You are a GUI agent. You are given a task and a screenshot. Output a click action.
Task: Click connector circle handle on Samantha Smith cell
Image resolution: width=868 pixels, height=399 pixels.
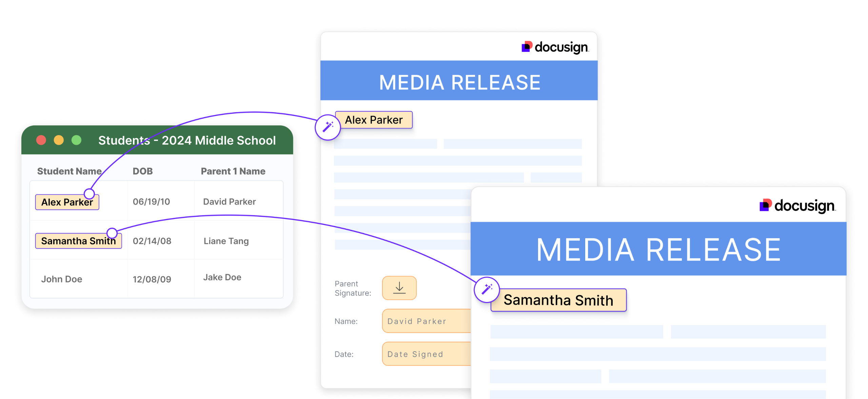tap(112, 233)
